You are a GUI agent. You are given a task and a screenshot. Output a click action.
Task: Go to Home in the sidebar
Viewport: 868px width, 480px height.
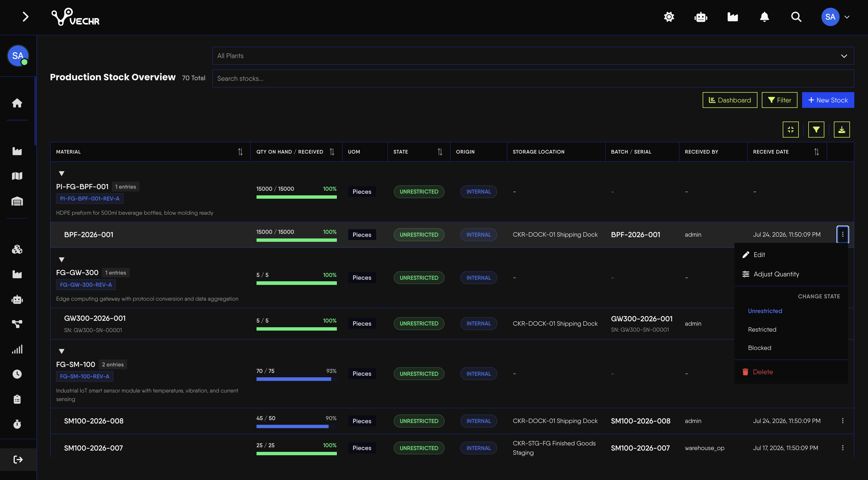pos(17,103)
